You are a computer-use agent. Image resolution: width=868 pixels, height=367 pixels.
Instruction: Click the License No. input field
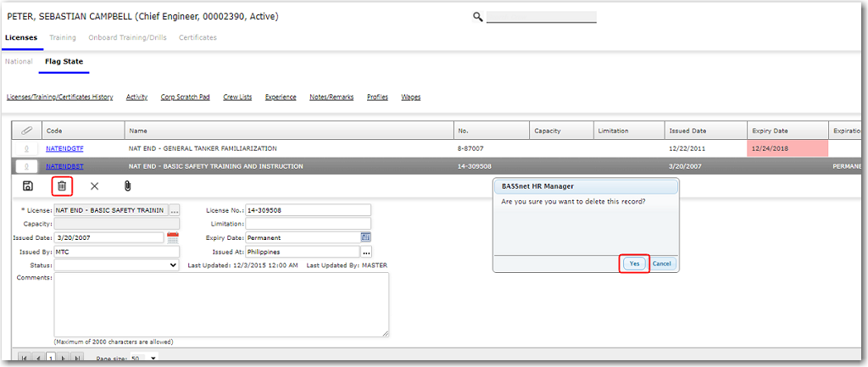click(309, 210)
